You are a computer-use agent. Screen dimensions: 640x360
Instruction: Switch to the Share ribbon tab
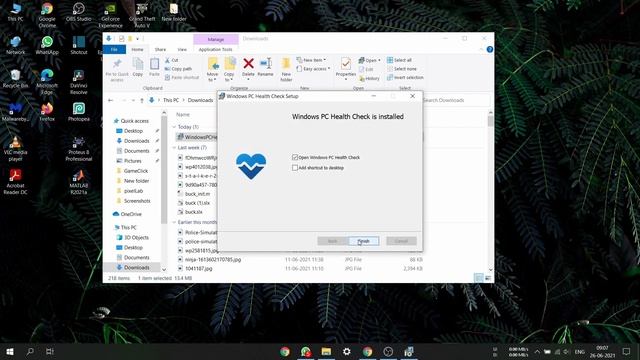click(x=160, y=49)
